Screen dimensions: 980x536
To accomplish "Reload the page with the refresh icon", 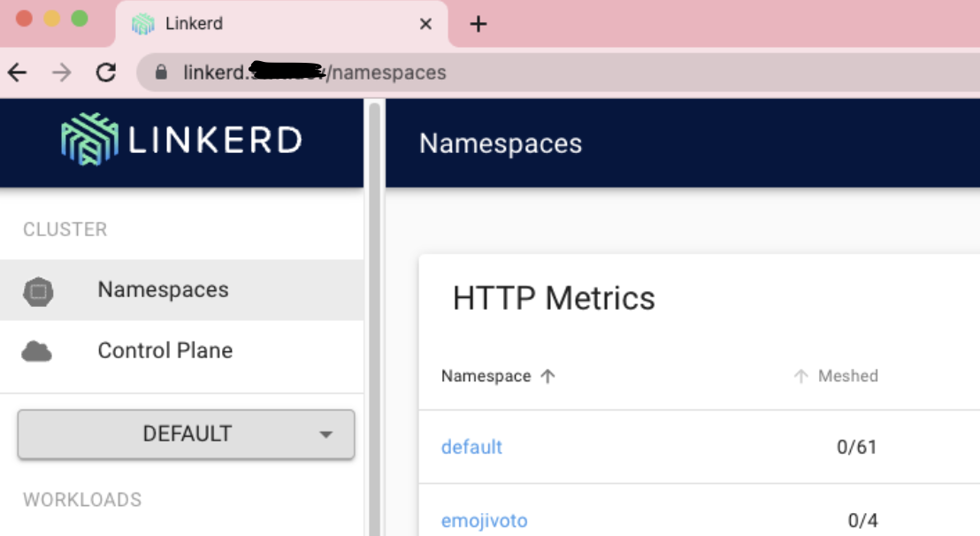I will tap(105, 73).
